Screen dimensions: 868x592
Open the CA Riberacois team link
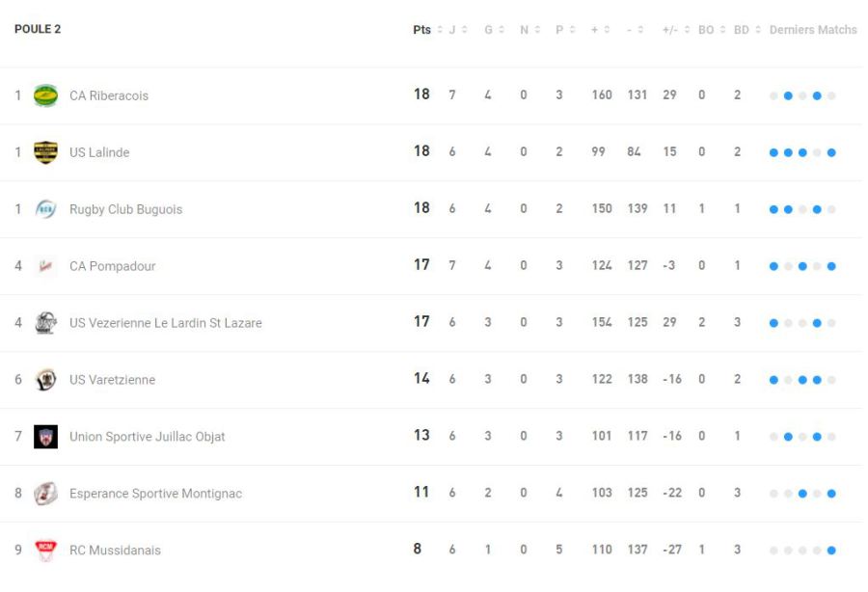click(x=109, y=95)
